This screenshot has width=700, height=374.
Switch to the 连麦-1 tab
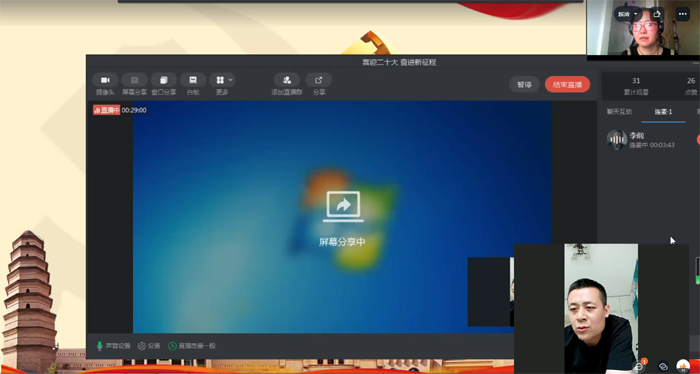663,112
